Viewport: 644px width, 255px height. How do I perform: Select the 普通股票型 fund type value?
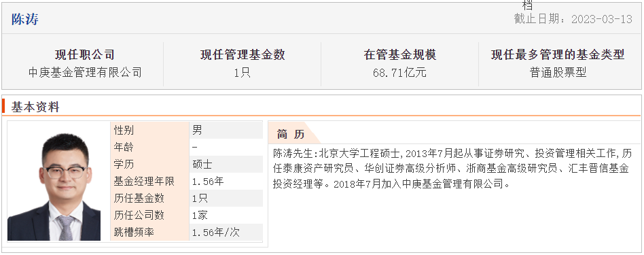coord(558,73)
